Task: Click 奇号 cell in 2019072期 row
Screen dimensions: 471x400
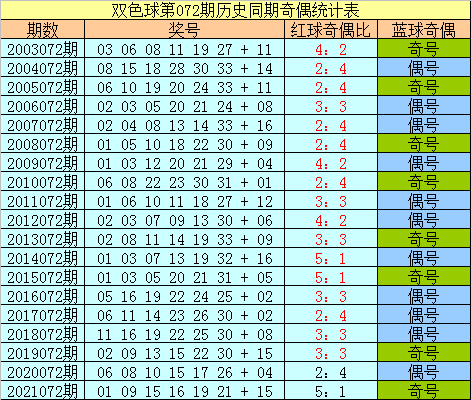Action: point(424,353)
